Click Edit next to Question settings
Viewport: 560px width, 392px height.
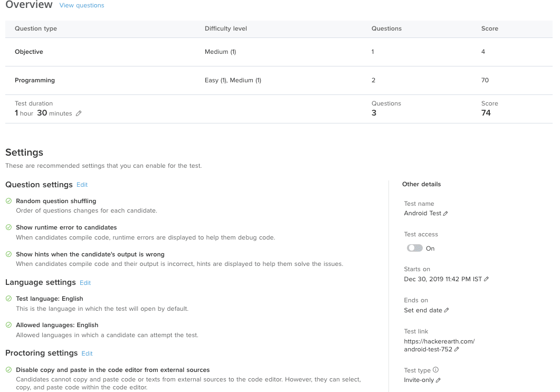[82, 185]
